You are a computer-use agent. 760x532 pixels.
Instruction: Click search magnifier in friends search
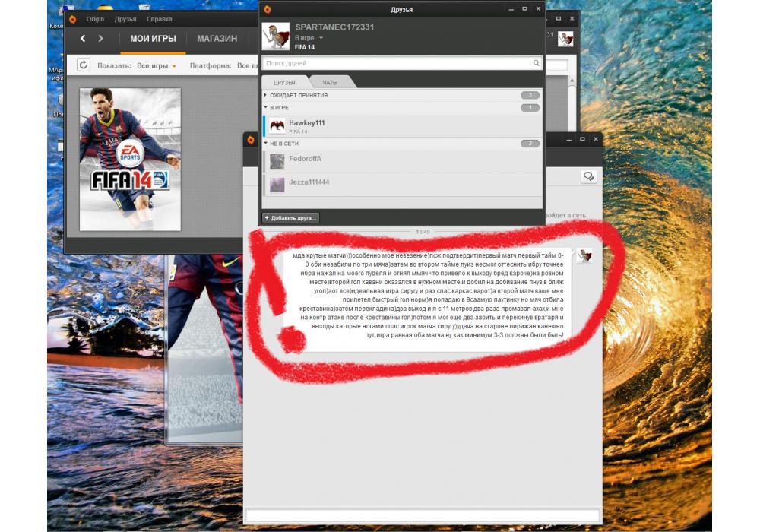point(536,63)
